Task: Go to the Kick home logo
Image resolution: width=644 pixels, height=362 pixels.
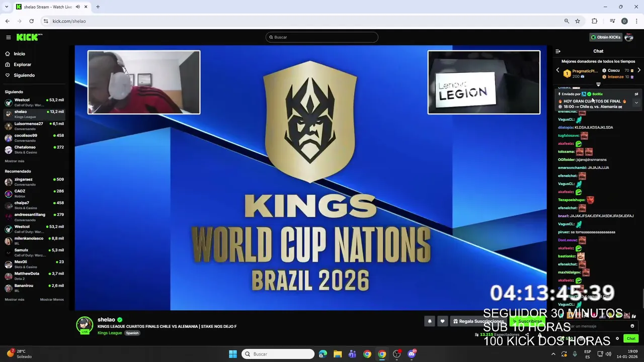Action: pyautogui.click(x=29, y=37)
